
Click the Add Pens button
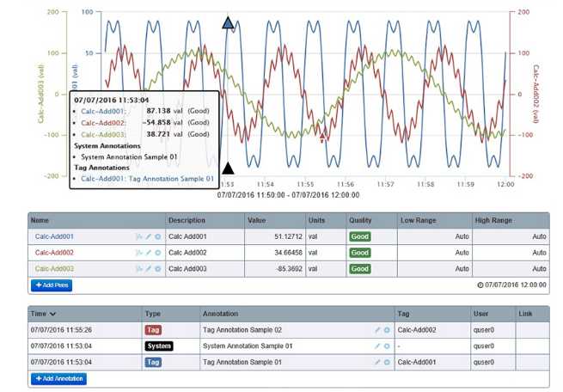click(52, 285)
